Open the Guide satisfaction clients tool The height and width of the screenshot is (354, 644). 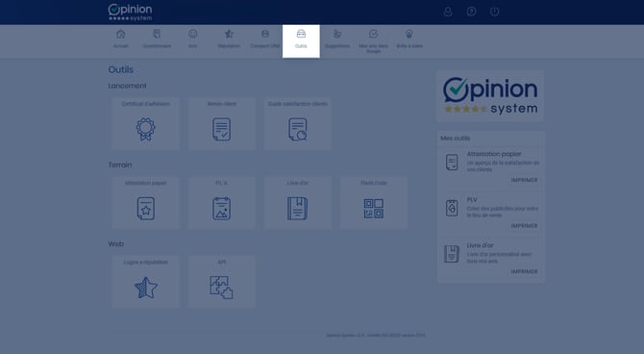[x=298, y=123]
